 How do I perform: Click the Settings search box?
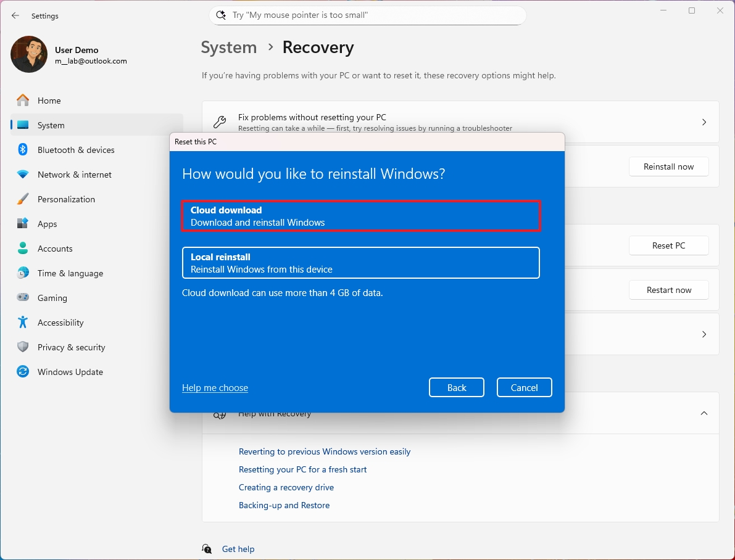click(x=367, y=15)
